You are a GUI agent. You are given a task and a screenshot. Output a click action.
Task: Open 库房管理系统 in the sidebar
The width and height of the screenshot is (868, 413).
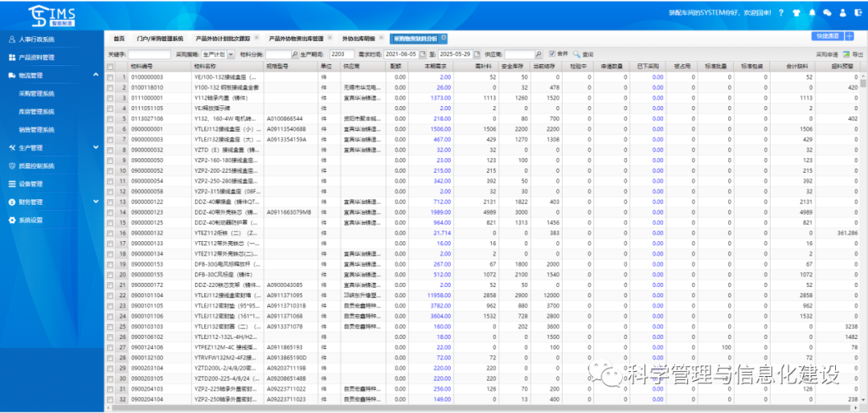tap(36, 112)
